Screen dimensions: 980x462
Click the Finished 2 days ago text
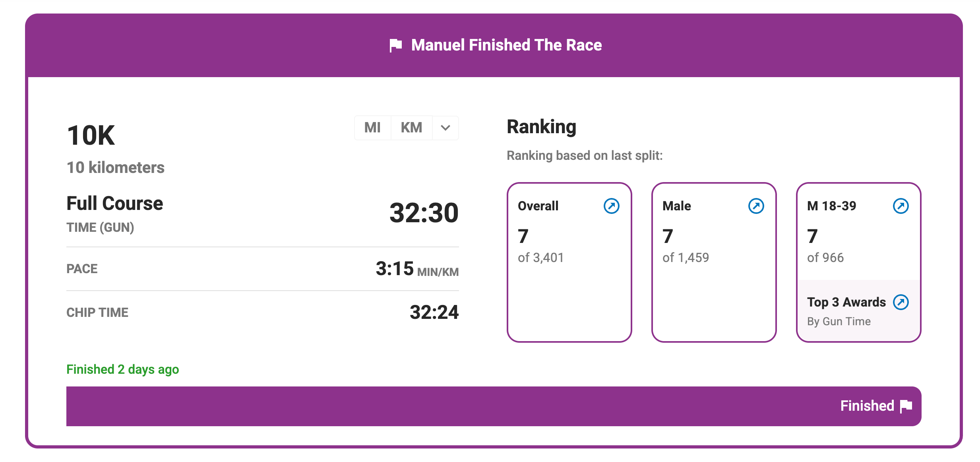coord(122,369)
